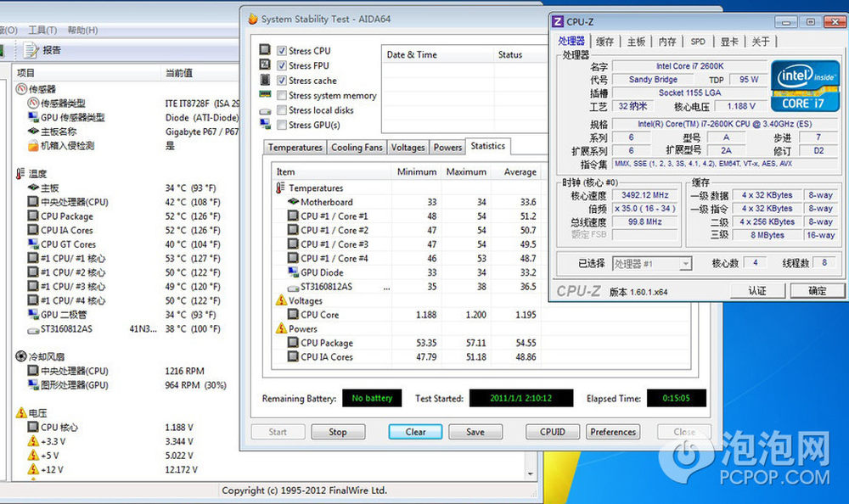Click the CPU-Z logo icon in title bar
The width and height of the screenshot is (849, 504).
(x=557, y=22)
